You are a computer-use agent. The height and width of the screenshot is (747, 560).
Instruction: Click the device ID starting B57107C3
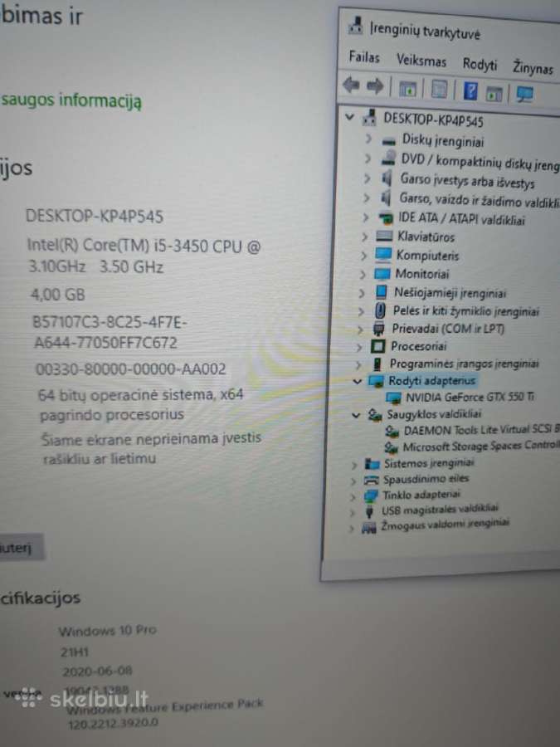pyautogui.click(x=109, y=333)
